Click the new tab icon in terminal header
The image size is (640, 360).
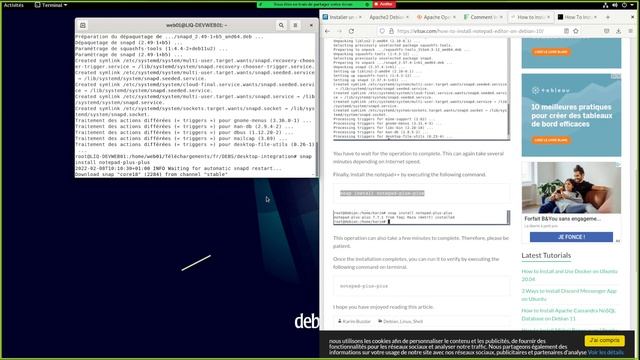click(83, 25)
